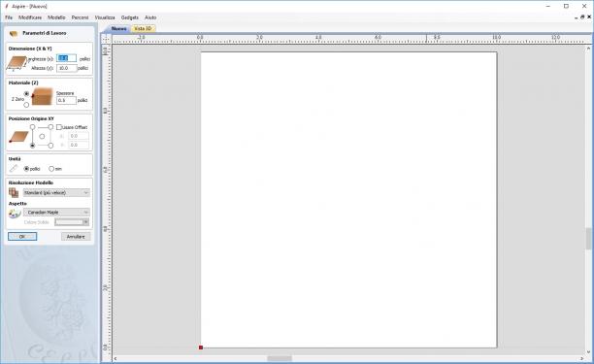Viewport: 594px width, 364px height.
Task: Click the Altezza (y) input field
Action: [x=67, y=68]
